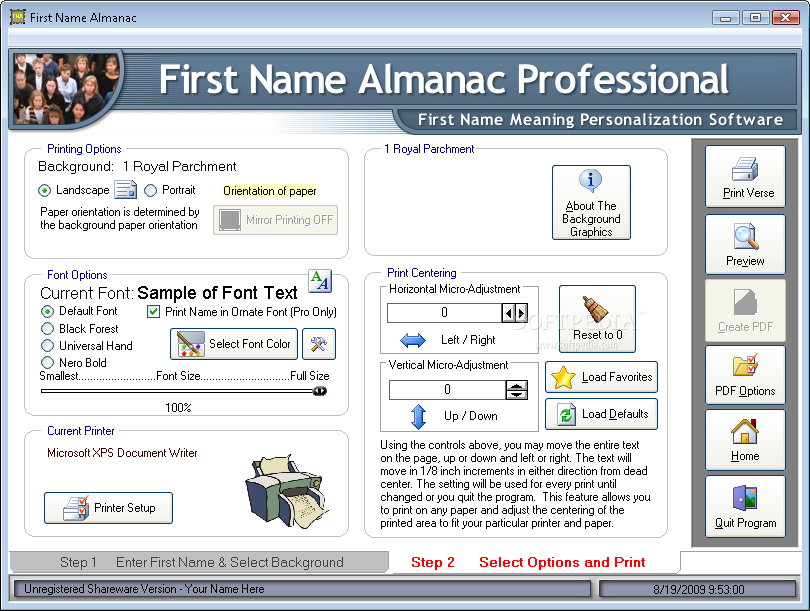Toggle Print Name in Ornate Font checkbox
Image resolution: width=810 pixels, height=611 pixels.
click(x=153, y=312)
